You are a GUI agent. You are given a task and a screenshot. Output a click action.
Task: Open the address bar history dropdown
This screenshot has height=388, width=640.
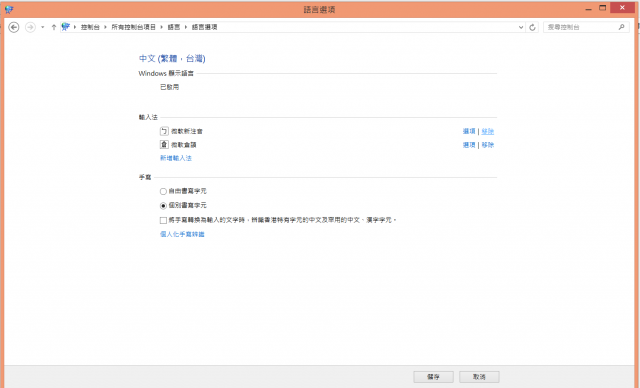point(521,27)
